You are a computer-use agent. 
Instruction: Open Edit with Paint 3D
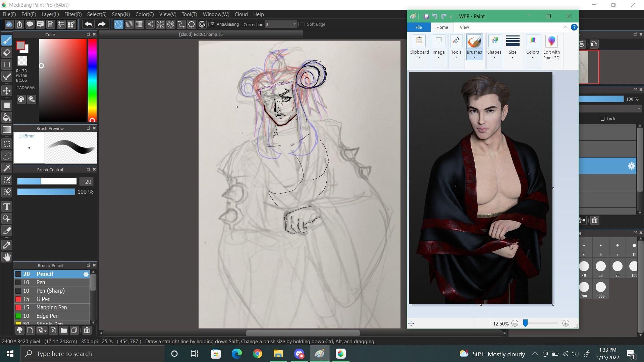pyautogui.click(x=551, y=48)
